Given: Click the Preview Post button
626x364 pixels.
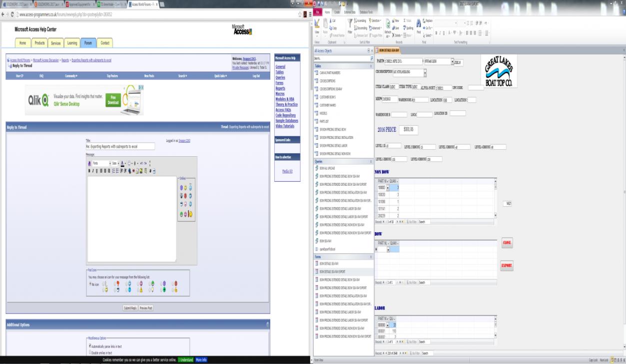Looking at the screenshot, I should [145, 309].
